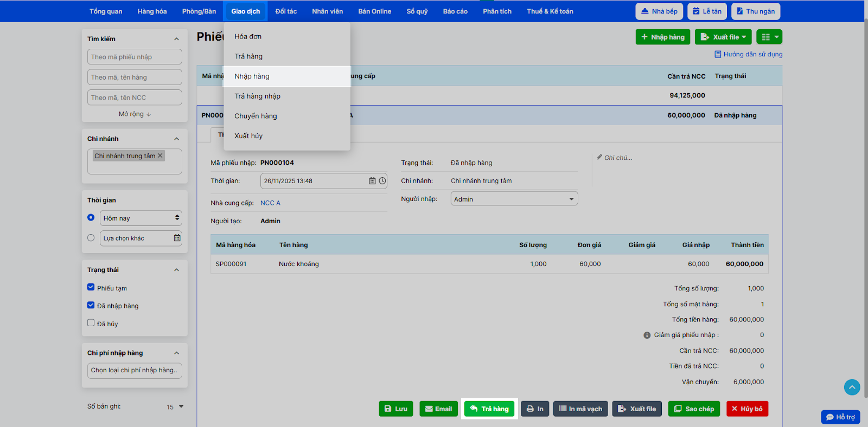
Task: Focus the Theo mã, tên hàng search field
Action: coord(135,77)
